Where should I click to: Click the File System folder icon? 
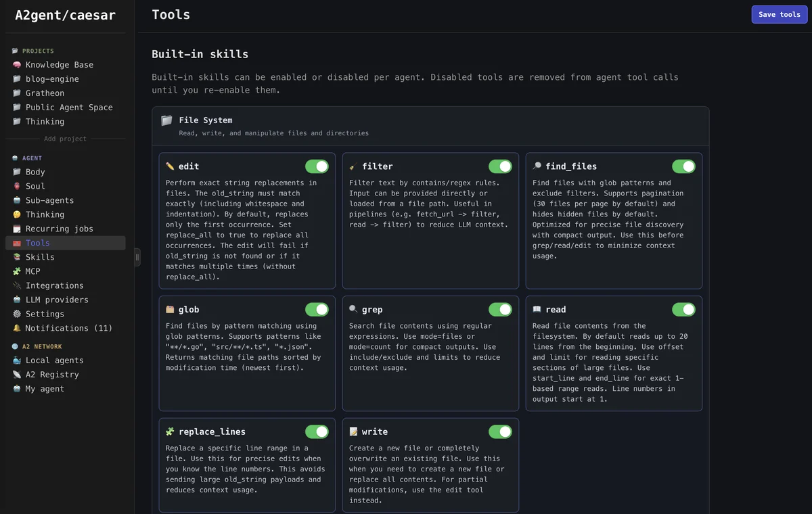[166, 120]
